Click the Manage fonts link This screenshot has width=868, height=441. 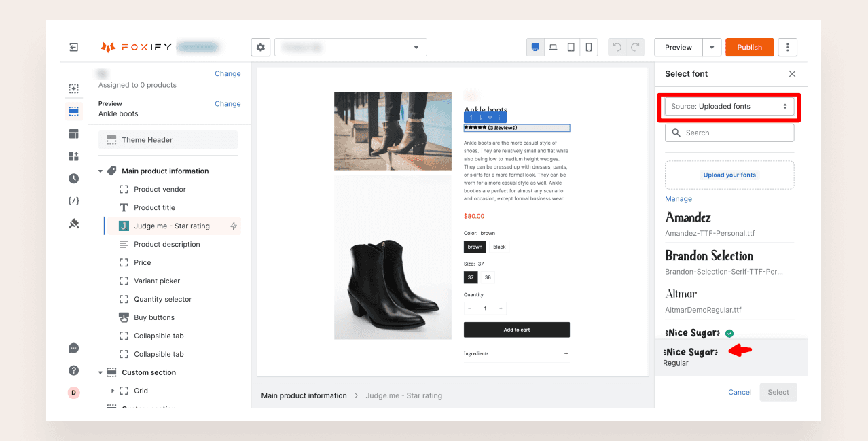click(x=678, y=199)
